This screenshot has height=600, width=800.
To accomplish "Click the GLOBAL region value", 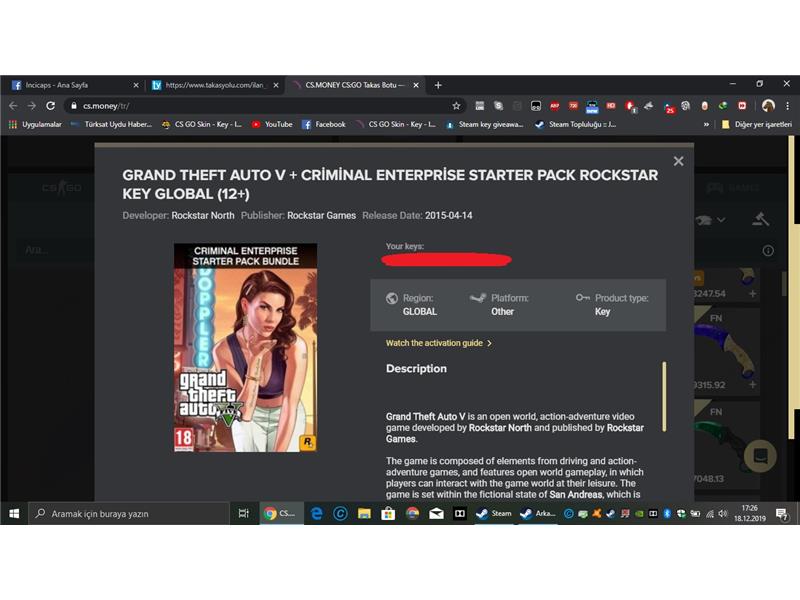I will (420, 311).
